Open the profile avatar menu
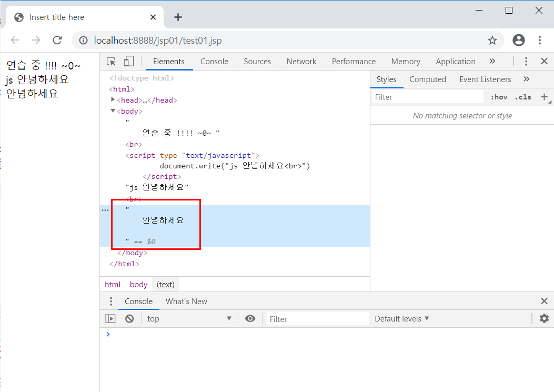 click(x=518, y=41)
